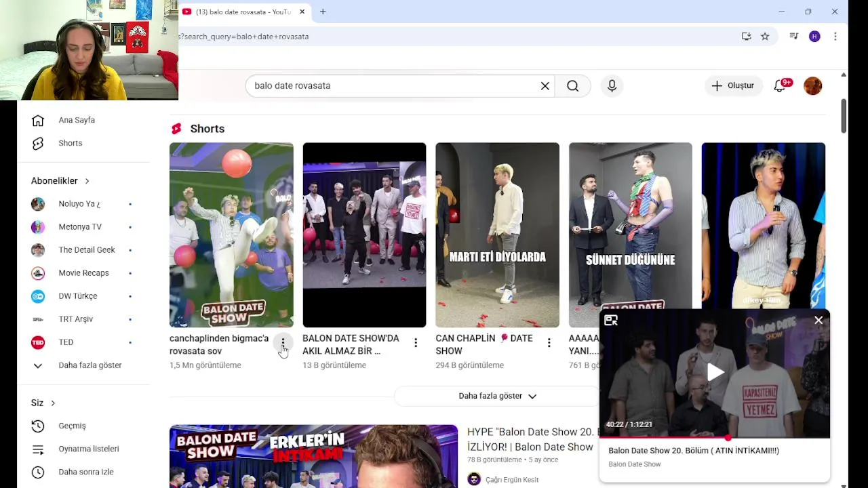
Task: Open the media control icon in Chrome
Action: click(x=794, y=37)
